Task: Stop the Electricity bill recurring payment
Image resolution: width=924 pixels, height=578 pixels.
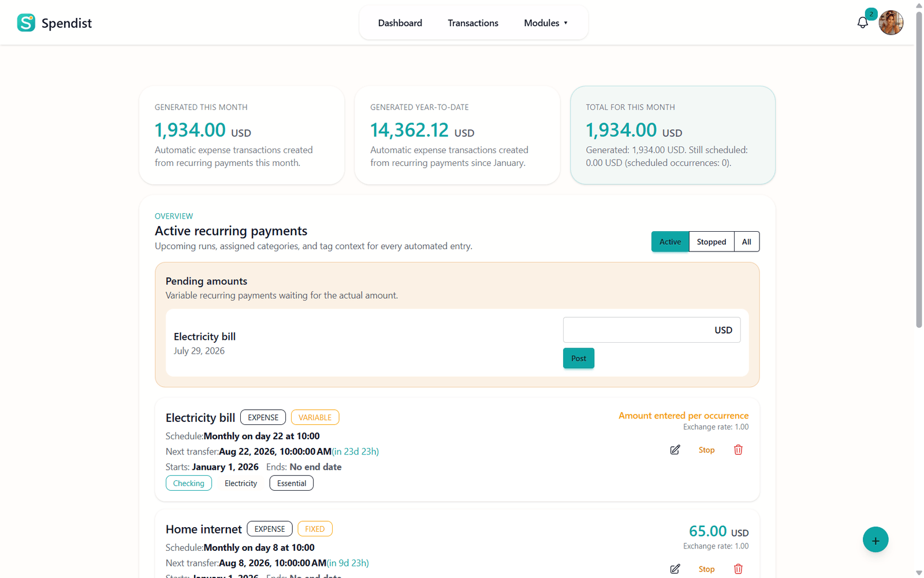Action: (x=706, y=450)
